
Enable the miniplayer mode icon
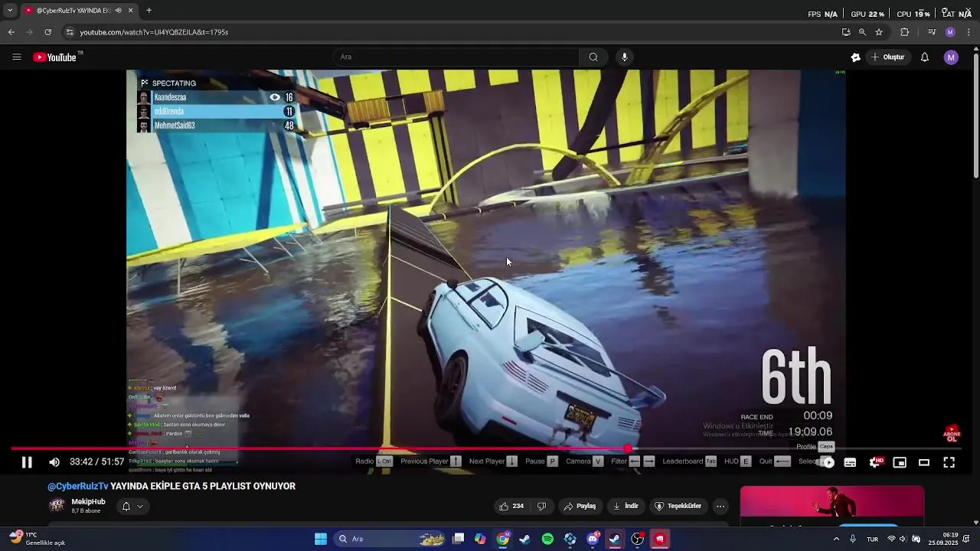click(x=900, y=462)
